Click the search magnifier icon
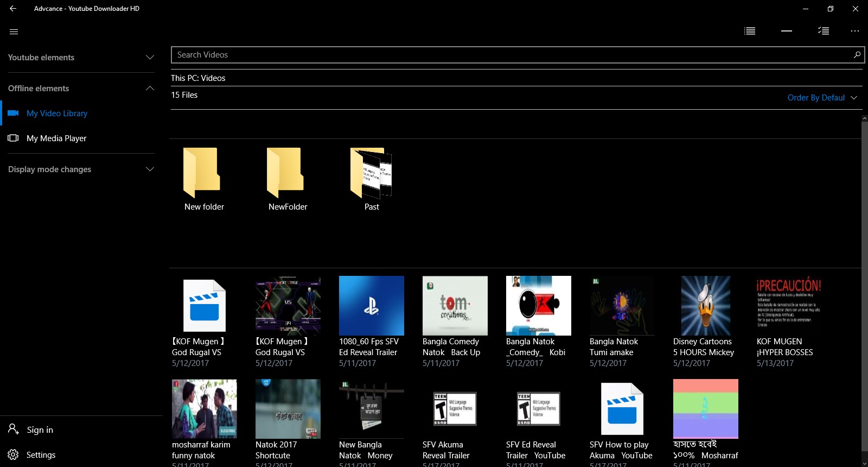The width and height of the screenshot is (868, 467). [857, 55]
